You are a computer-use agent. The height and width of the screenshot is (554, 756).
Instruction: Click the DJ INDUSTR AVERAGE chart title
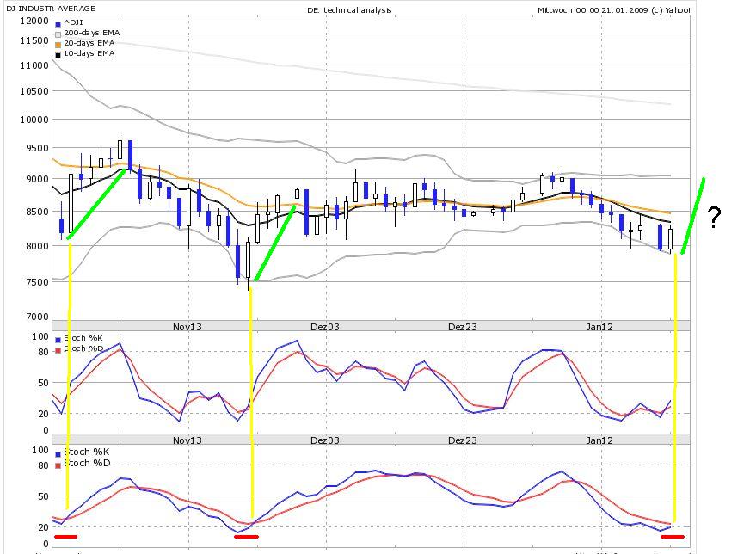point(51,9)
